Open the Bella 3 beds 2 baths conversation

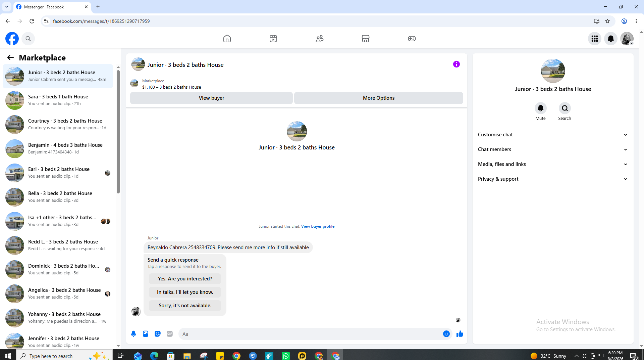58,197
